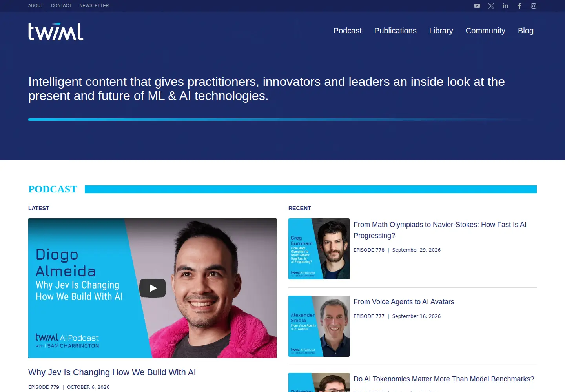This screenshot has height=392, width=565.
Task: Open the TWIML YouTube channel icon
Action: pyautogui.click(x=477, y=6)
